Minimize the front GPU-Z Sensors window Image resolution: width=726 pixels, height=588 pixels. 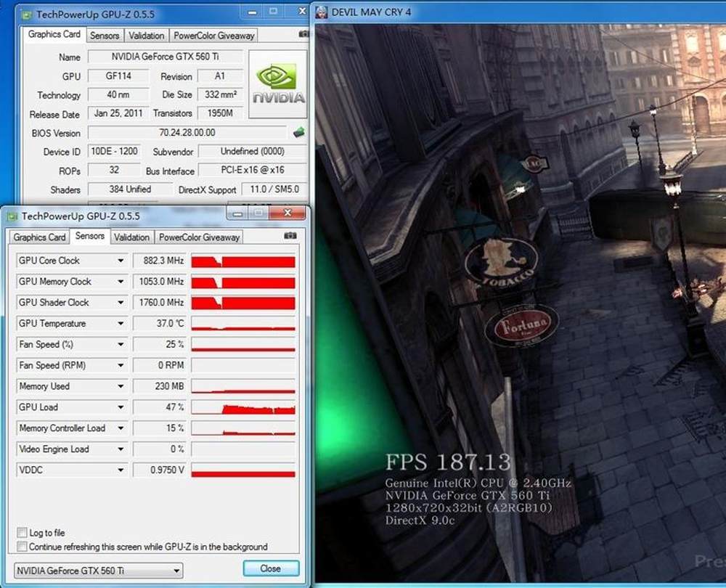237,213
